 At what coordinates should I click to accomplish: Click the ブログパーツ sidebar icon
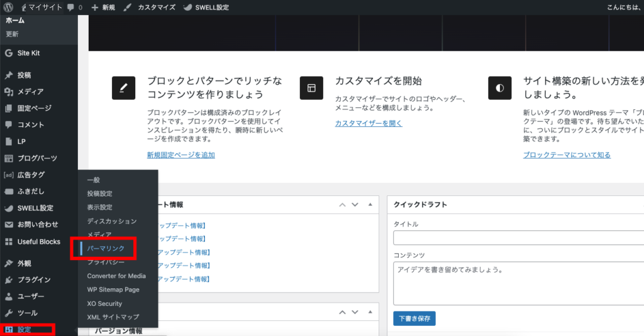[x=9, y=158]
